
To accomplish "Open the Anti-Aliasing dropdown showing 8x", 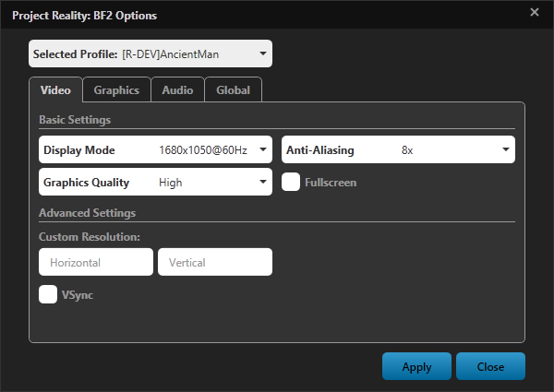I will coord(398,149).
